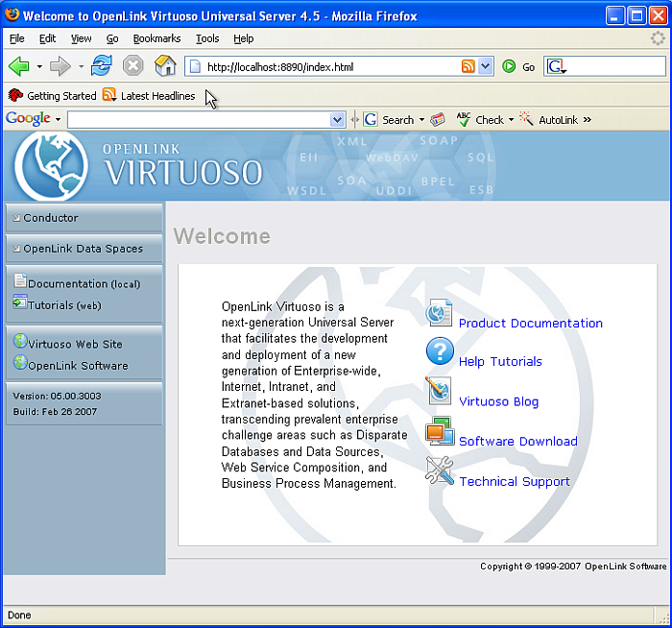Image resolution: width=672 pixels, height=628 pixels.
Task: Click the Google toolbar Search G icon
Action: tap(371, 119)
